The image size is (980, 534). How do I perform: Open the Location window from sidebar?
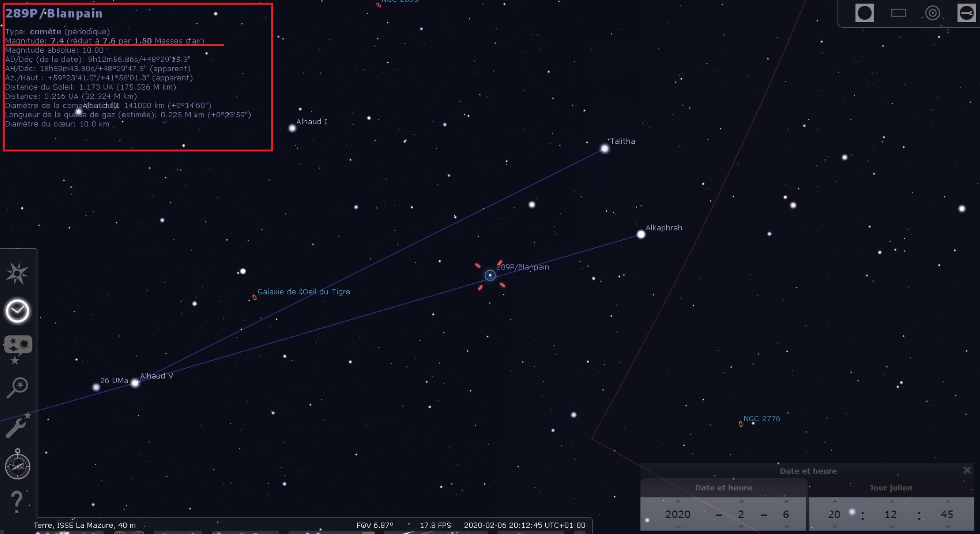17,273
